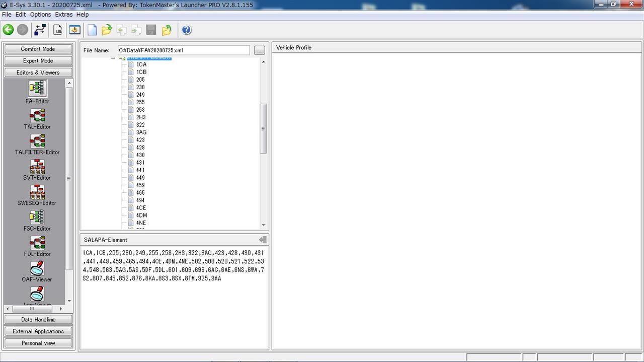Select tree item 423

(x=140, y=140)
